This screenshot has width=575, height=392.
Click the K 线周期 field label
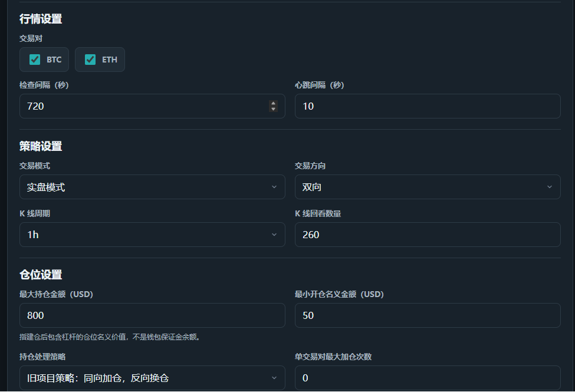pyautogui.click(x=35, y=213)
